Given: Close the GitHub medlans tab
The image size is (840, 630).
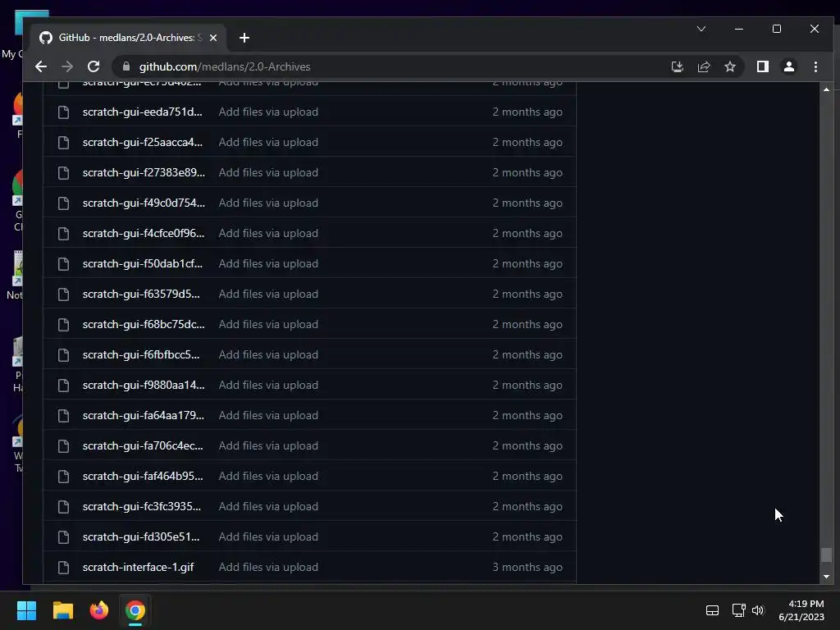Looking at the screenshot, I should click(213, 38).
